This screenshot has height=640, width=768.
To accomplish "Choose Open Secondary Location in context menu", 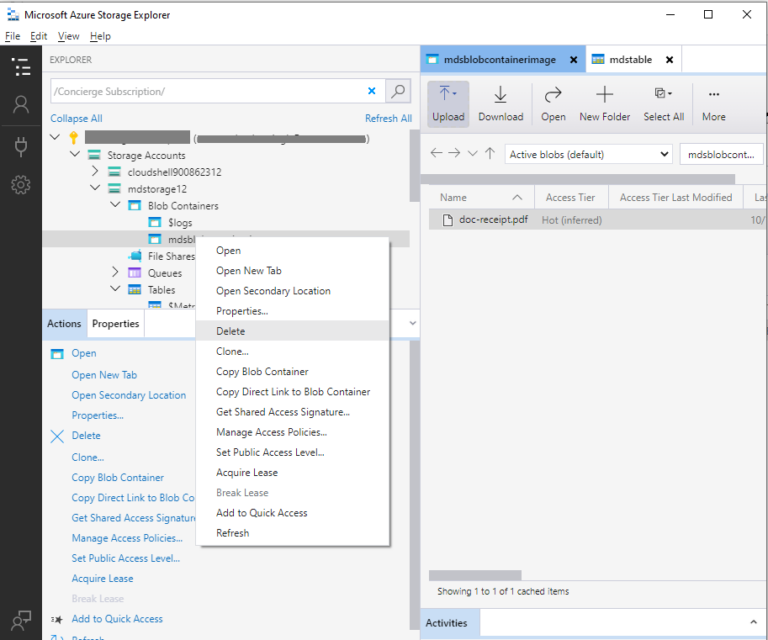I will coord(292,291).
